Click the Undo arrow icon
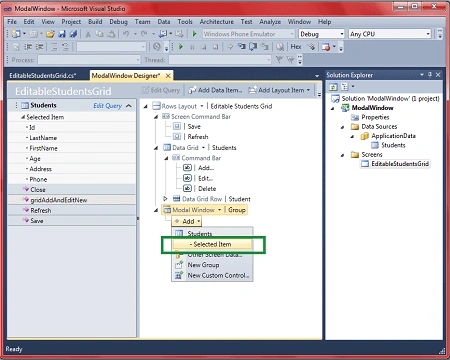 click(126, 34)
